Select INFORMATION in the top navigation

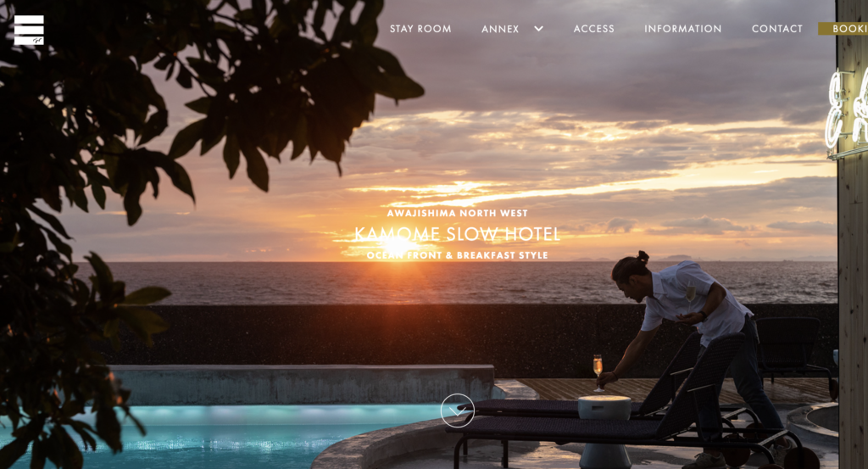pyautogui.click(x=683, y=29)
